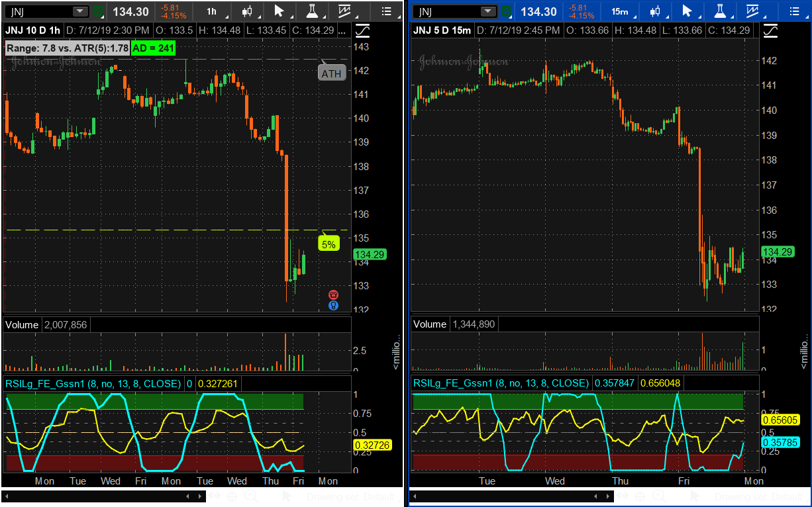Select pointer drawing tool in left chart toolbar
The image size is (812, 507).
(279, 11)
